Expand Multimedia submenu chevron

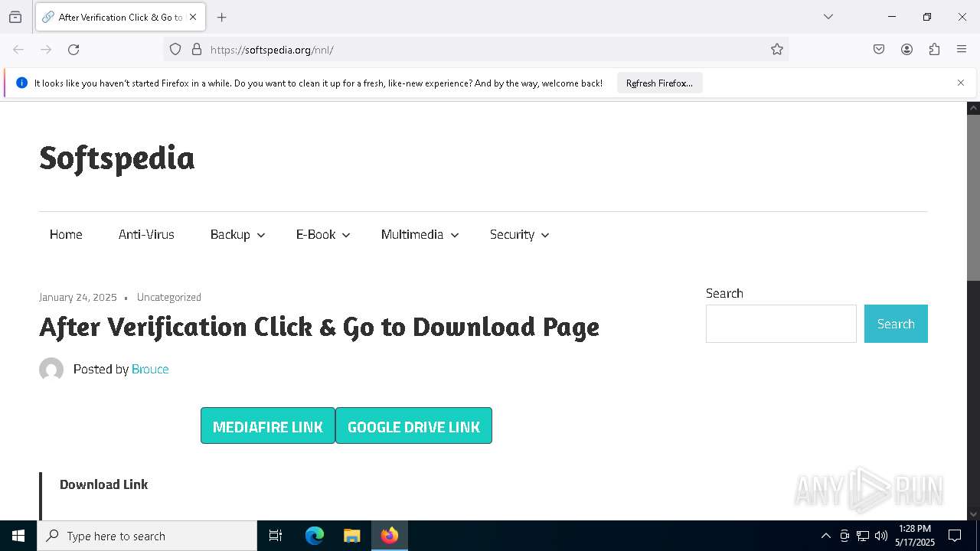(455, 235)
